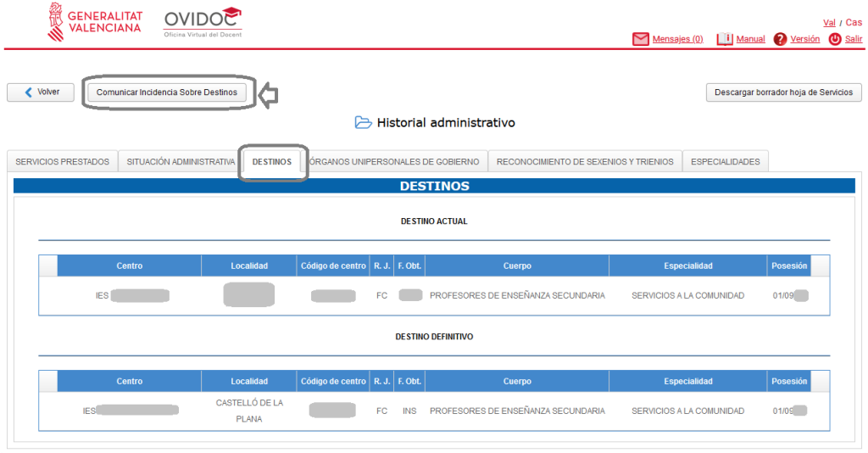Switch language to Cas

pos(854,23)
